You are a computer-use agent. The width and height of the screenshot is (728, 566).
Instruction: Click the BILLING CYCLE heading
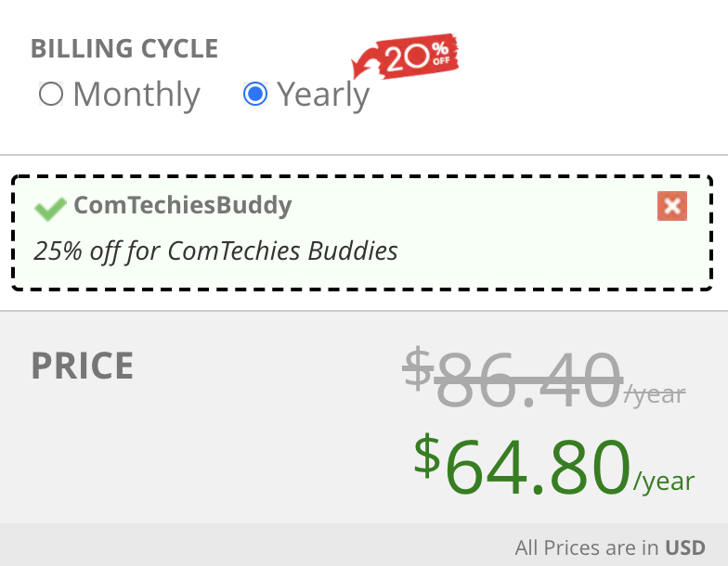coord(124,48)
